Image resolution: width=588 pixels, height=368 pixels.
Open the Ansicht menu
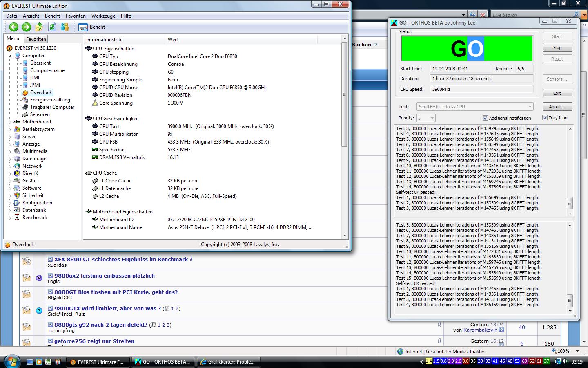pos(31,16)
